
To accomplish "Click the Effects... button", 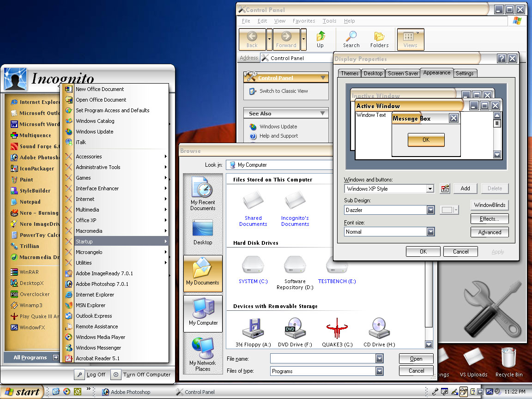I will [x=490, y=219].
